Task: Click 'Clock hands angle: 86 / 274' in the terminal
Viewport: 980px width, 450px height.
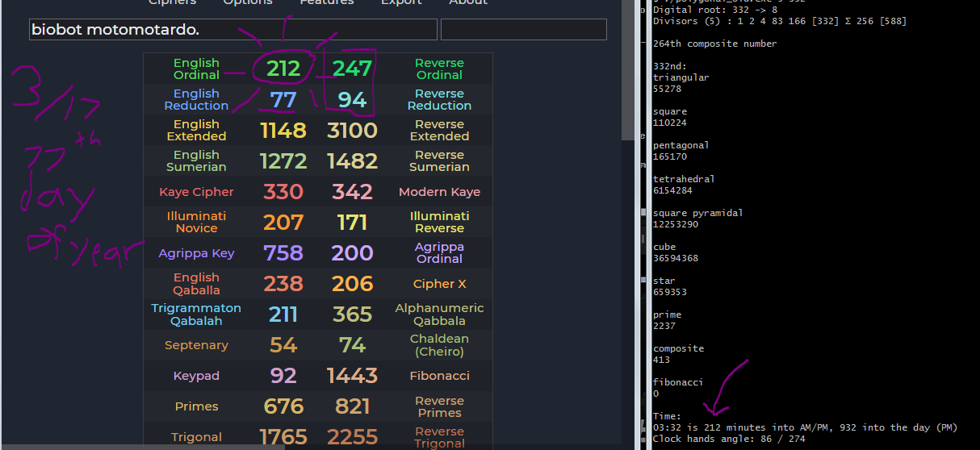Action: pyautogui.click(x=730, y=439)
